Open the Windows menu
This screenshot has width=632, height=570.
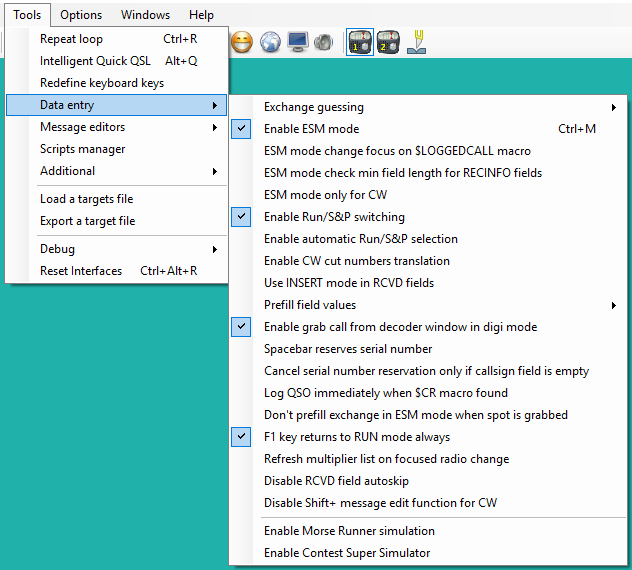[x=146, y=15]
